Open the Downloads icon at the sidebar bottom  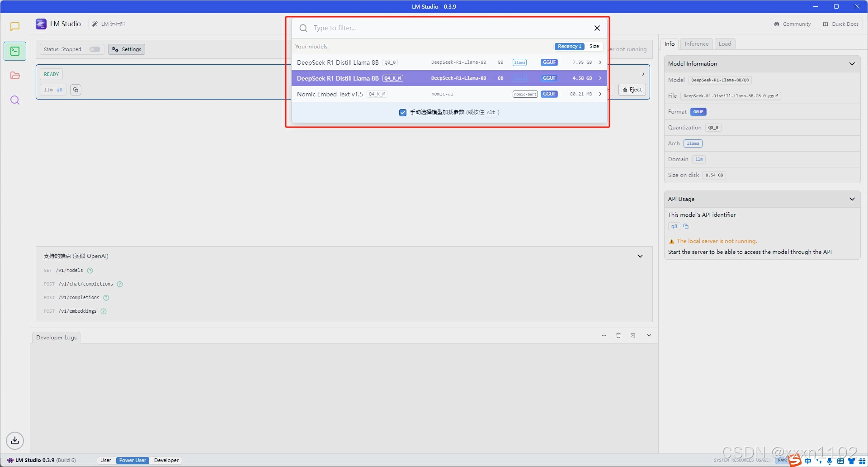(15, 440)
